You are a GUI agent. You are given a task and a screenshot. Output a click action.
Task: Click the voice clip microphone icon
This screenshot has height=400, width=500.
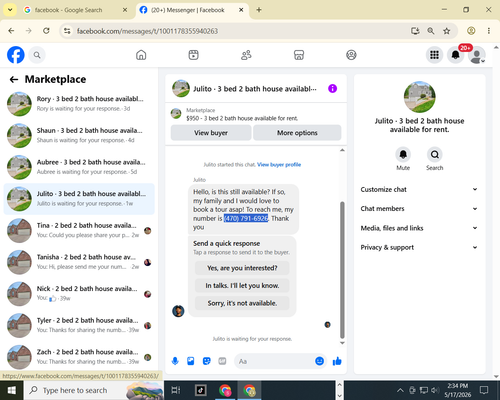175,361
